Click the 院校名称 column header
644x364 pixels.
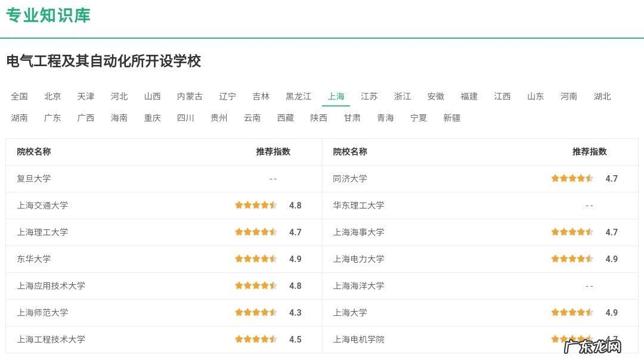point(33,152)
